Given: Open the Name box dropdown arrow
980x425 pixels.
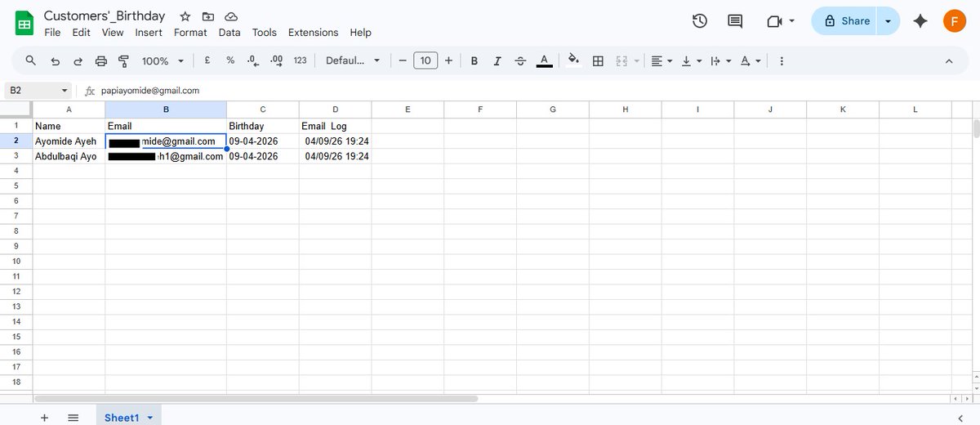Looking at the screenshot, I should [65, 91].
